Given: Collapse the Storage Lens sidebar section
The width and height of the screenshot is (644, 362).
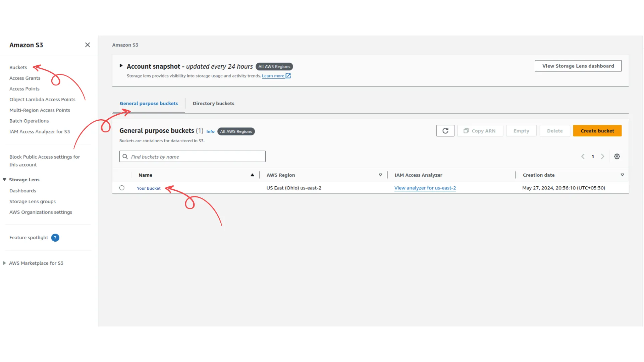Looking at the screenshot, I should click(5, 180).
